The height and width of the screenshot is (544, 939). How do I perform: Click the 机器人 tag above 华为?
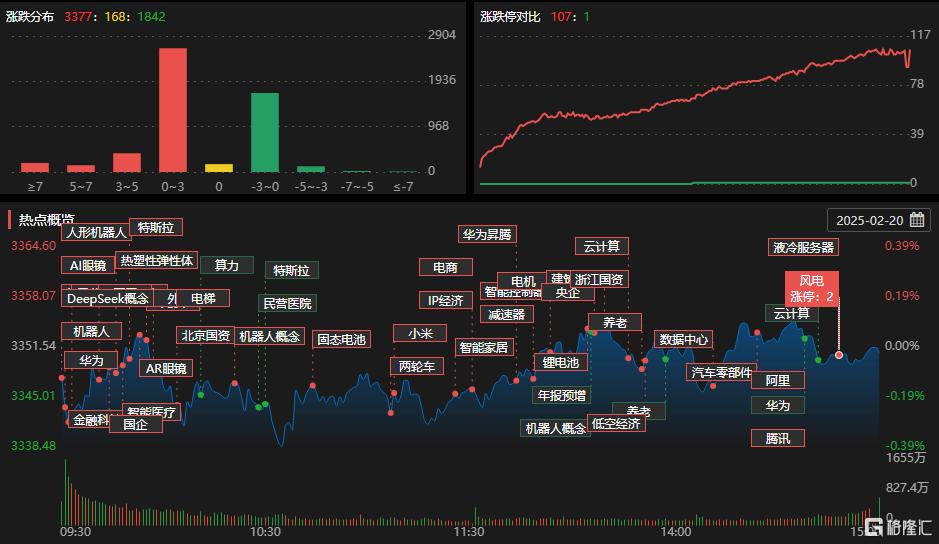91,331
